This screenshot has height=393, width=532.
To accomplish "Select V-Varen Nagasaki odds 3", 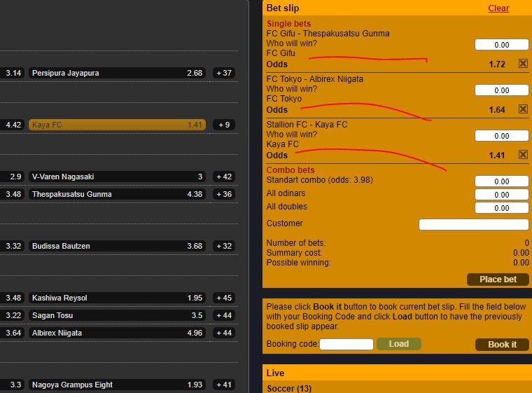I will pyautogui.click(x=117, y=177).
